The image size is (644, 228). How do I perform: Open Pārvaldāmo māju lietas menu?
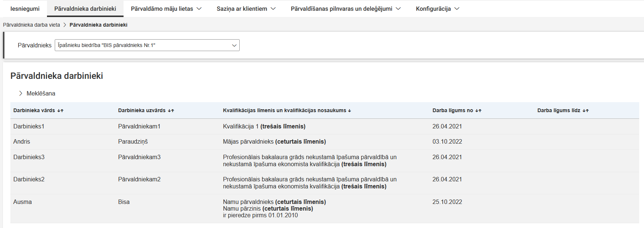coord(166,9)
